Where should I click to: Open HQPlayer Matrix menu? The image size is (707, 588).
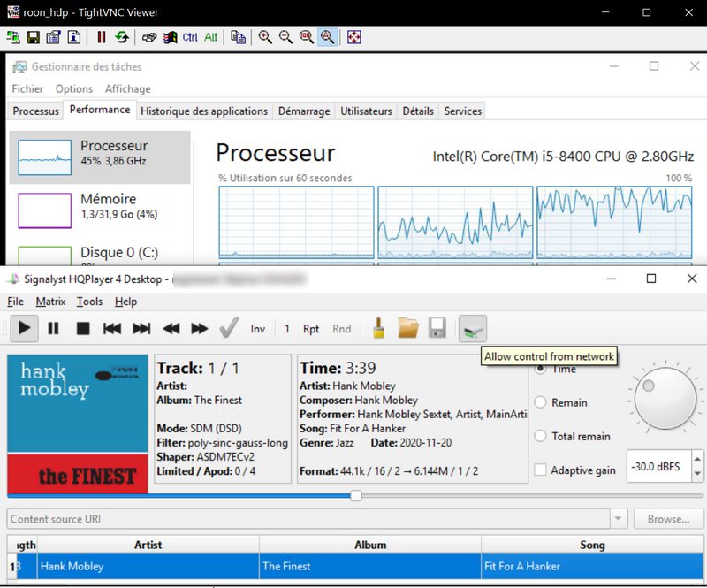click(50, 302)
